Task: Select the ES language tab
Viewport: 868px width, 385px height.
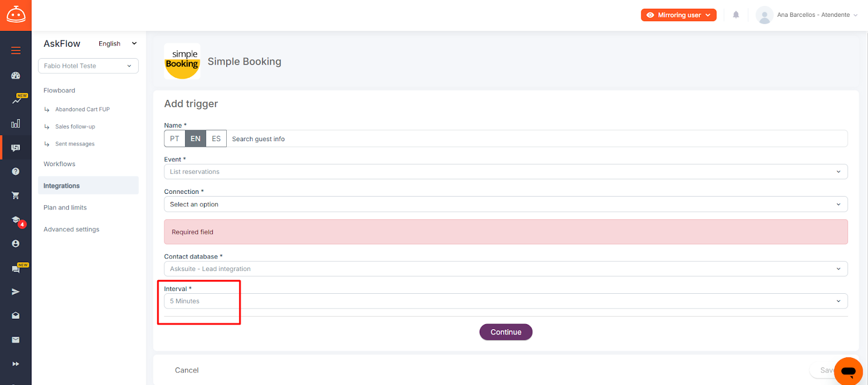Action: [216, 138]
